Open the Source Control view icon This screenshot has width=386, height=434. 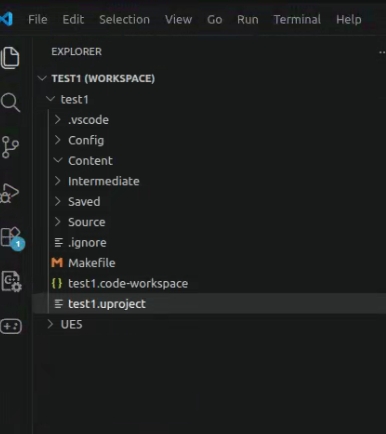(x=10, y=147)
